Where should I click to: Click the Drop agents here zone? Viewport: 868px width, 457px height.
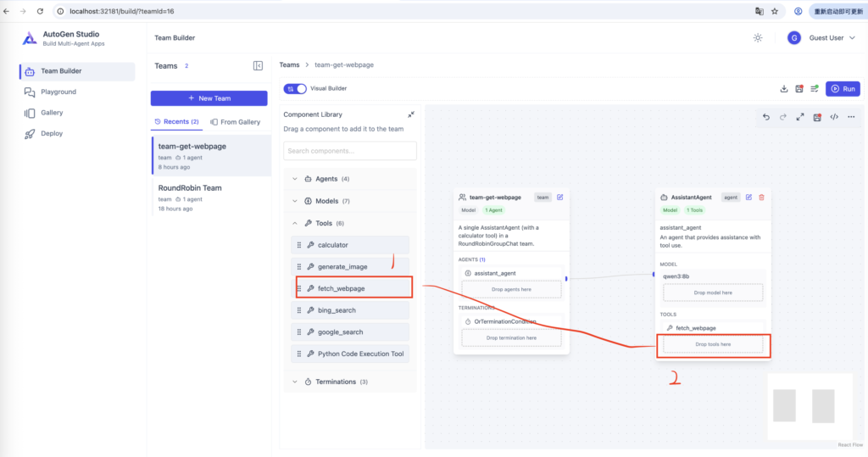point(511,289)
